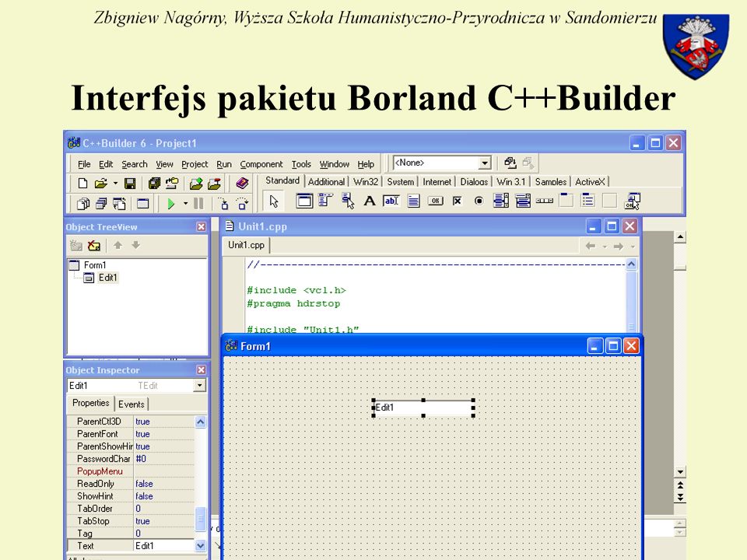Pick the RadioButton component icon
Viewport: 747px width, 560px height.
pyautogui.click(x=479, y=201)
